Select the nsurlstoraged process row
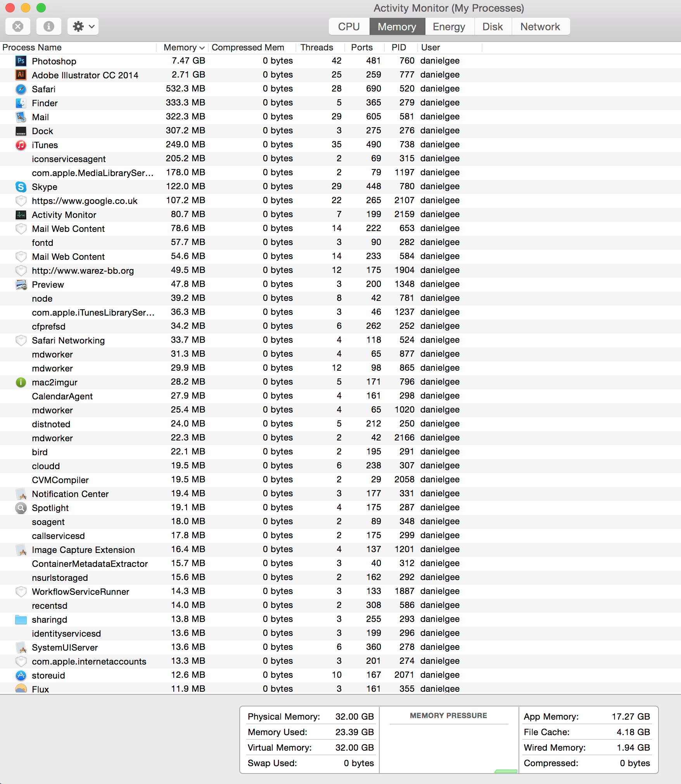 pos(340,577)
